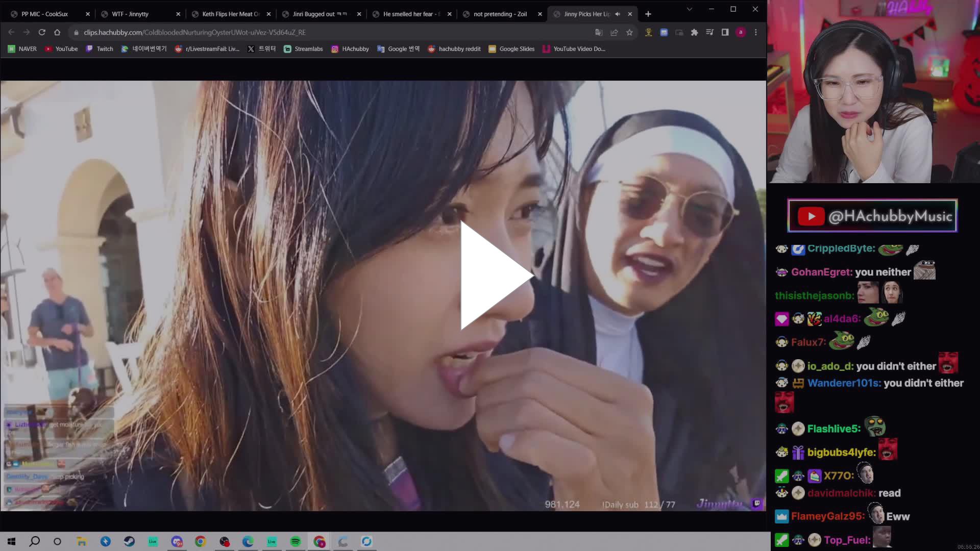Open the tab search dropdown arrow
Viewport: 980px width, 551px height.
(x=690, y=9)
